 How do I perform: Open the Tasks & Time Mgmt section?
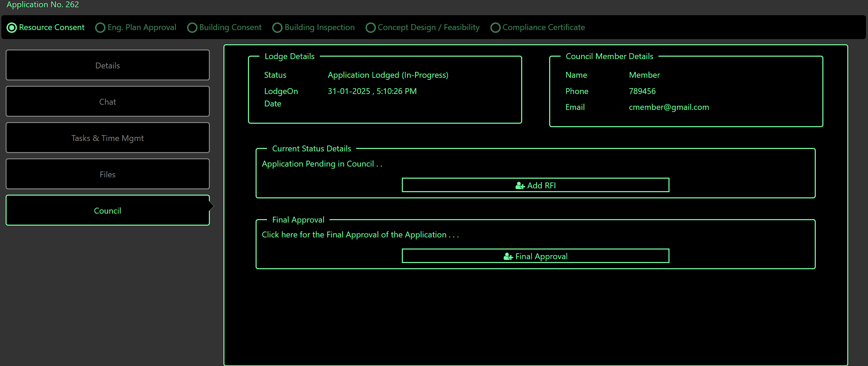[x=107, y=138]
